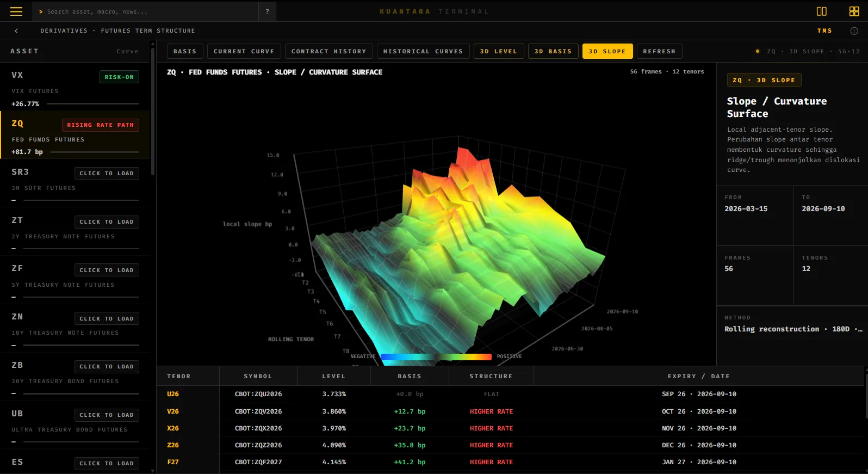Click the FROM date 2026-03-15
The width and height of the screenshot is (868, 474).
(746, 209)
